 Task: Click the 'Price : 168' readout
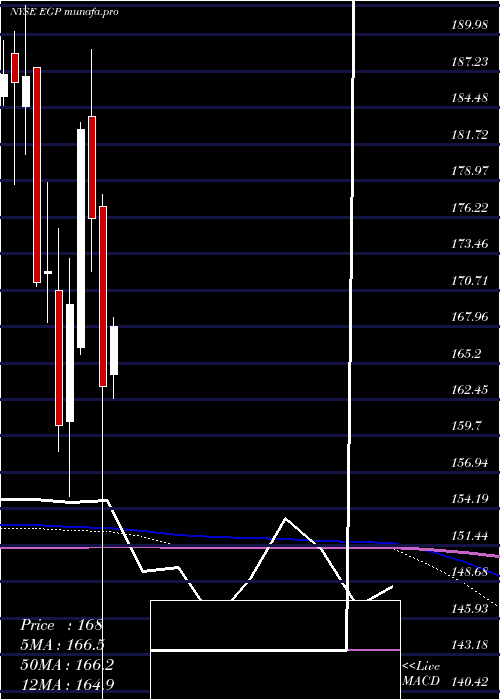[x=62, y=625]
